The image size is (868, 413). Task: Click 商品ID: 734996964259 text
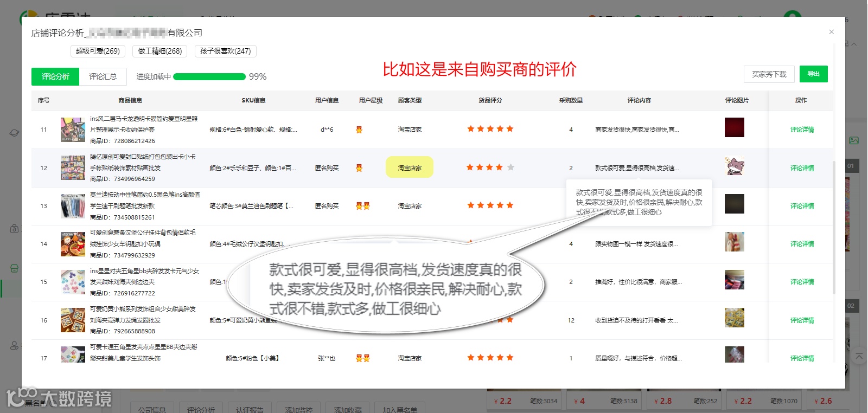pyautogui.click(x=123, y=179)
